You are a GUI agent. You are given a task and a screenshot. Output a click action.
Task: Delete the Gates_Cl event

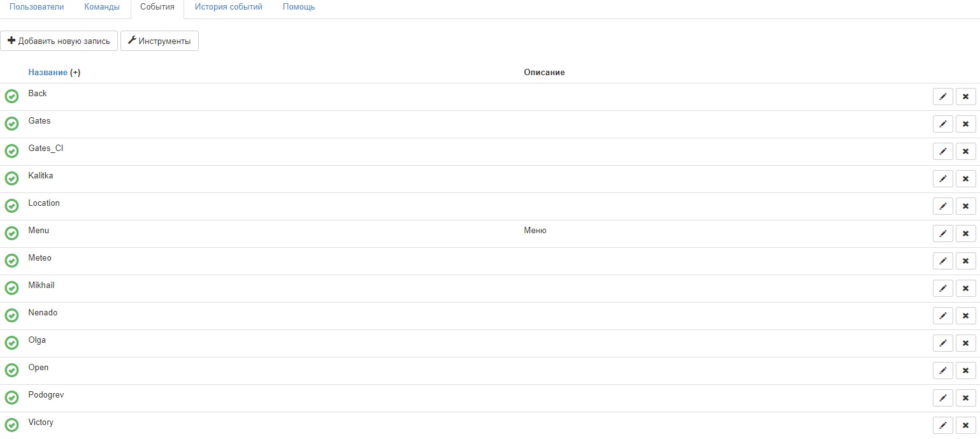point(965,152)
